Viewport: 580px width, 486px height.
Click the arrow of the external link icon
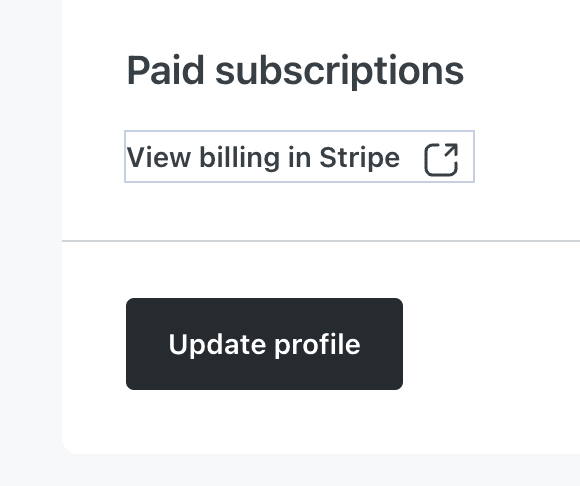(451, 151)
